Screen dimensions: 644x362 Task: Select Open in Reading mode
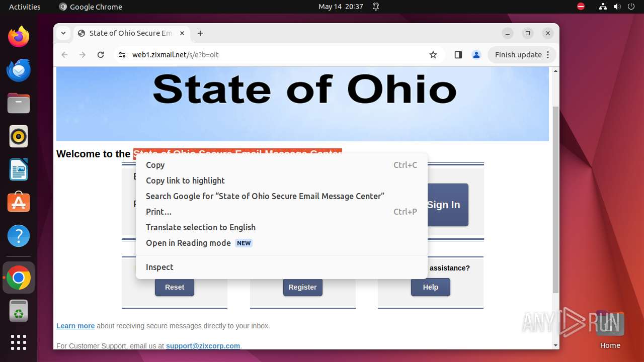pos(282,243)
